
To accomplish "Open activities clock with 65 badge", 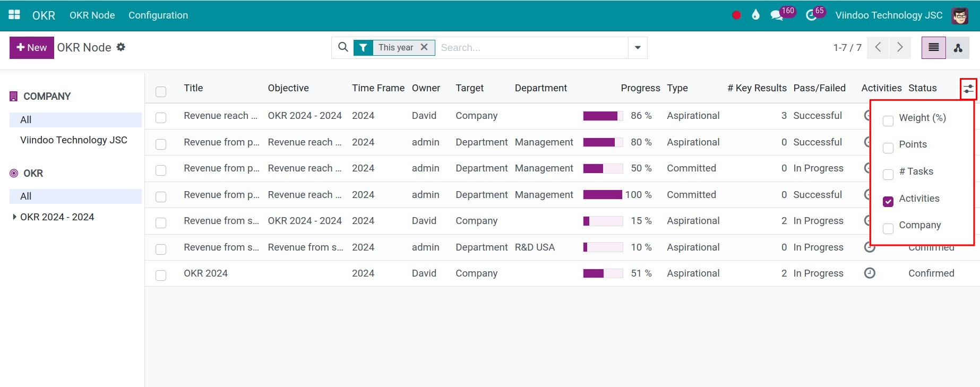I will tap(815, 14).
